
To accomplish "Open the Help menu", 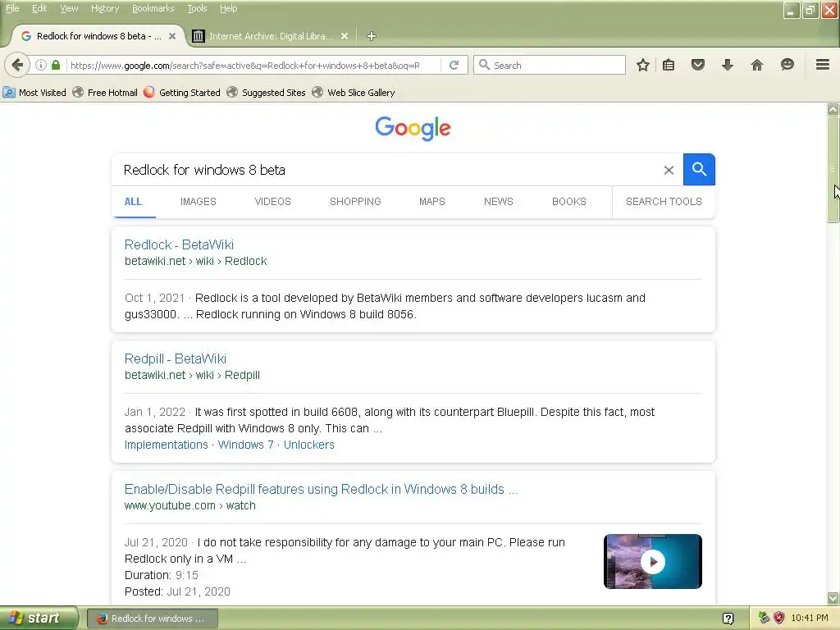I will tap(229, 8).
